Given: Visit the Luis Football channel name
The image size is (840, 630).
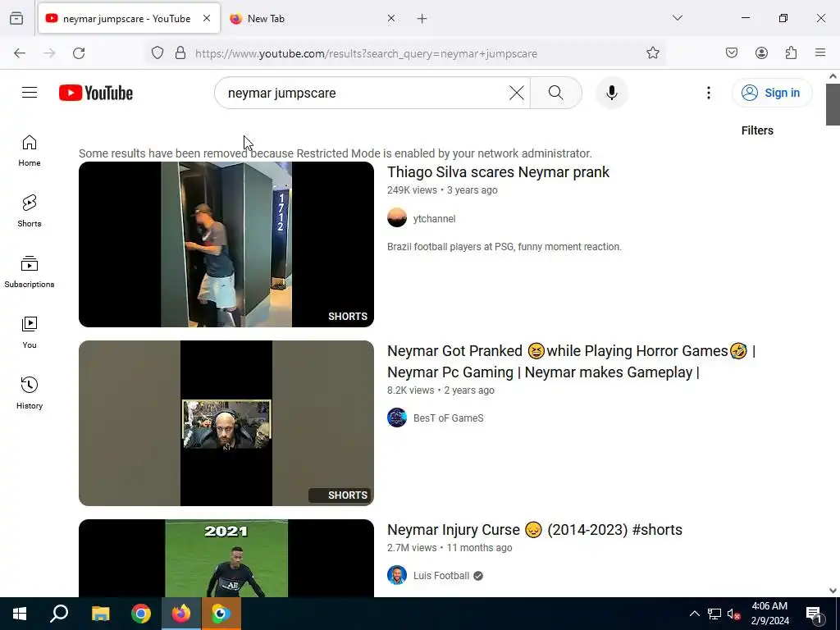Looking at the screenshot, I should click(441, 576).
